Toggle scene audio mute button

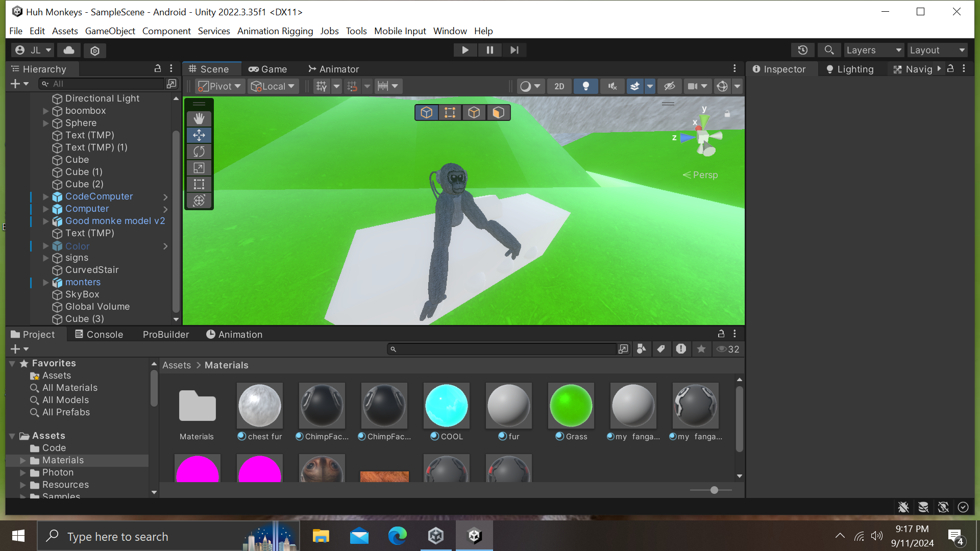612,86
